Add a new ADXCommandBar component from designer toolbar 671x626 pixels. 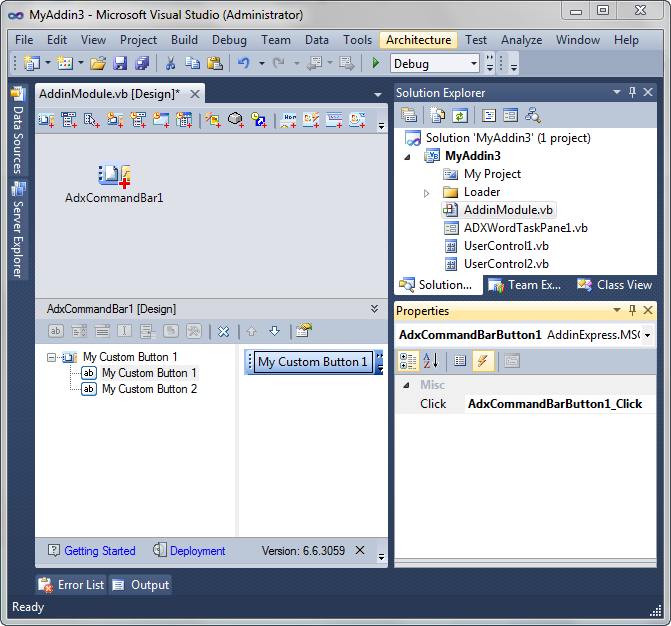coord(46,120)
